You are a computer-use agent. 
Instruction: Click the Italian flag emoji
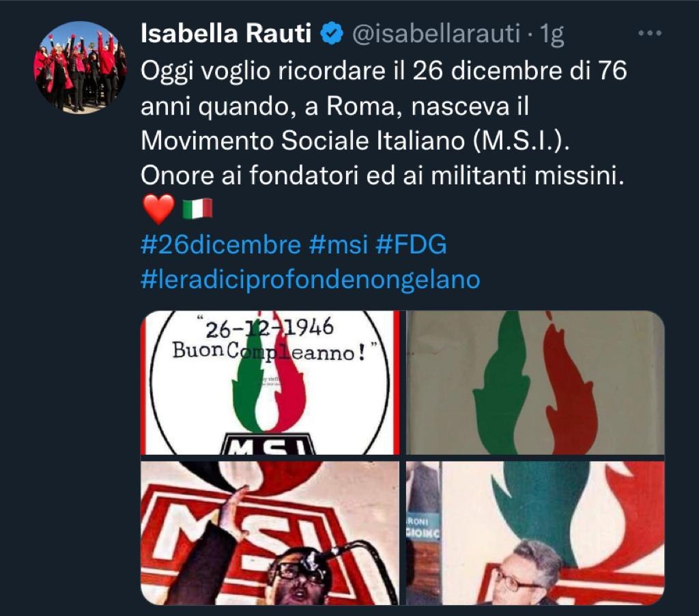click(x=197, y=209)
